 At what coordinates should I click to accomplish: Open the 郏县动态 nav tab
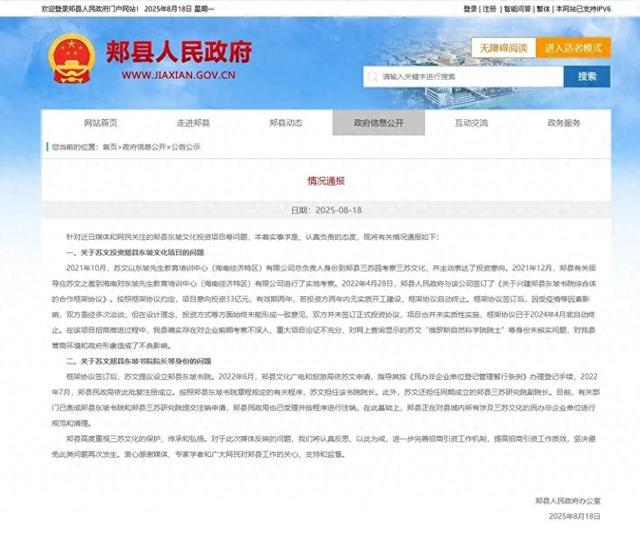[286, 123]
